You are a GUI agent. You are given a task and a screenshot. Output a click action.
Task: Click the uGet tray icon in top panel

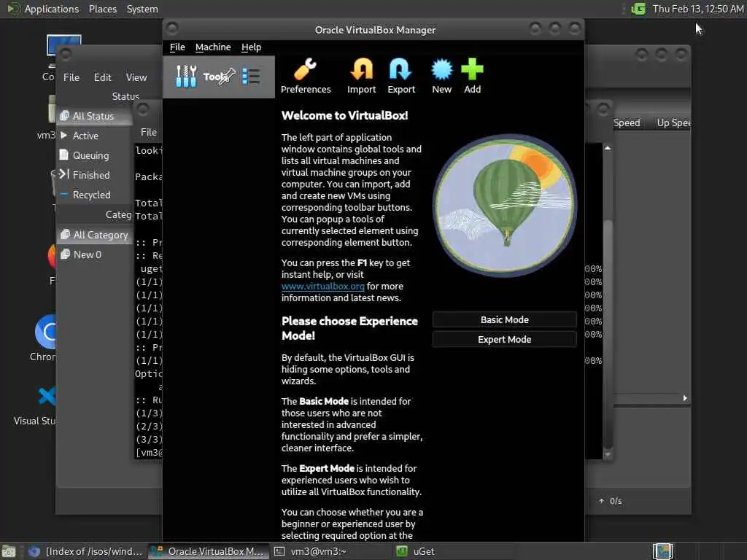pyautogui.click(x=638, y=9)
